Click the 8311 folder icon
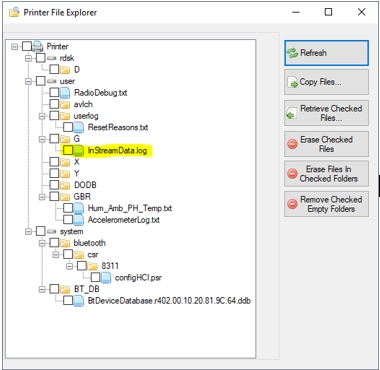The height and width of the screenshot is (370, 380). point(92,266)
